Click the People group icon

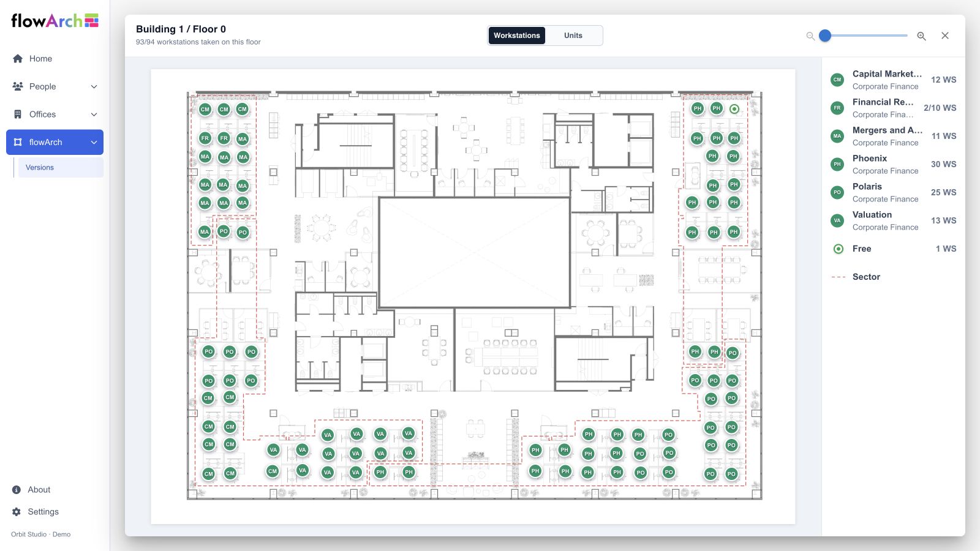coord(18,86)
